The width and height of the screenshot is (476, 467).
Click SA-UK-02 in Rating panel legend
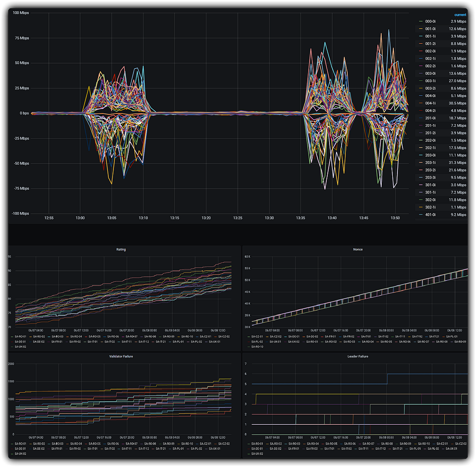coord(20,347)
